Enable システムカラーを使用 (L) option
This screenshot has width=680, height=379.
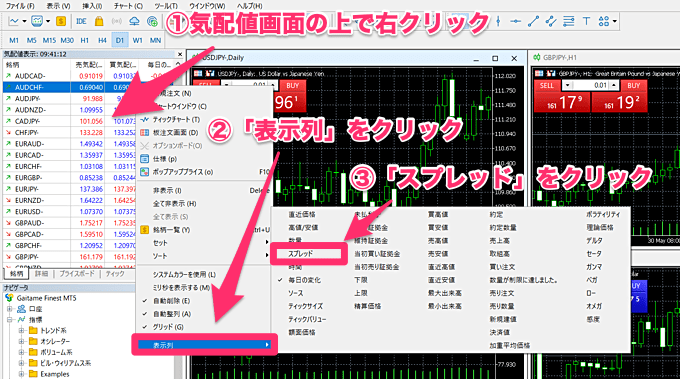184,274
